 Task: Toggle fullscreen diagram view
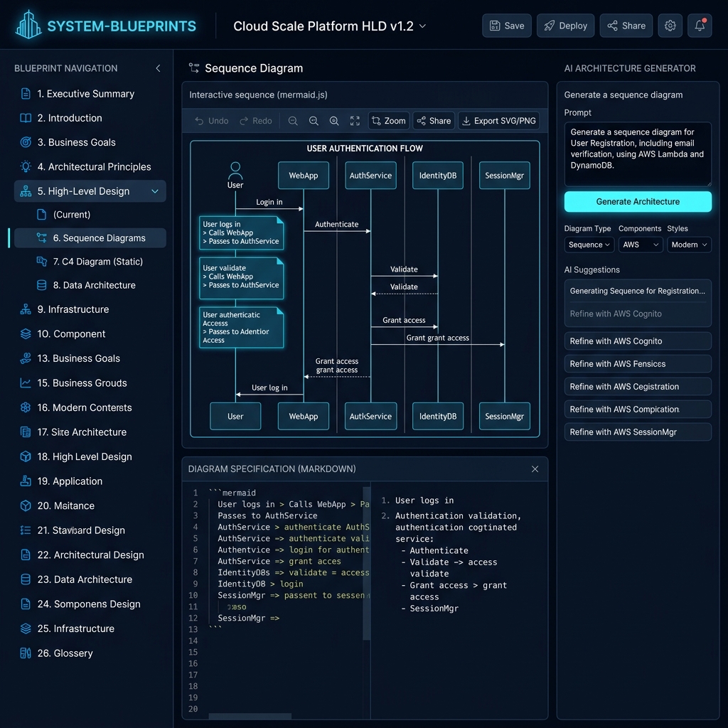pos(355,121)
